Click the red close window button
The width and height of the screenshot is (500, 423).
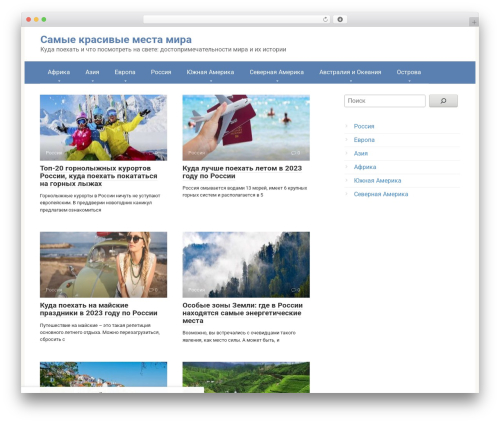point(29,20)
